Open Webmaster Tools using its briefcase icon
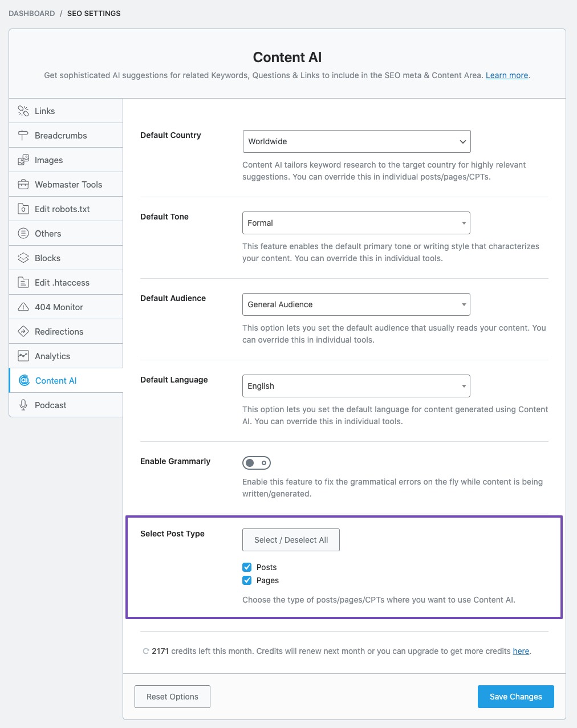 [23, 184]
